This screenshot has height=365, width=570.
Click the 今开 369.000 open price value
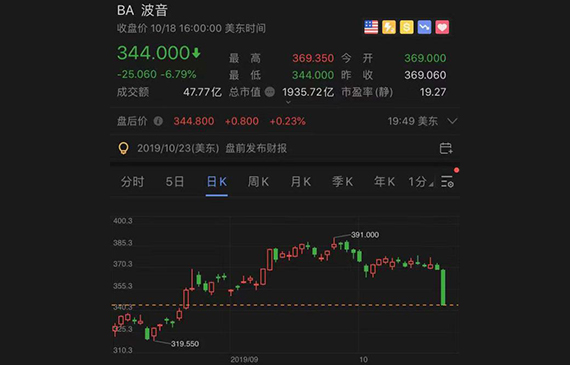click(x=425, y=58)
